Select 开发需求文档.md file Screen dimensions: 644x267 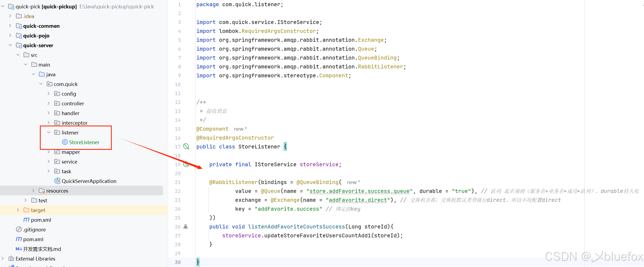point(42,249)
